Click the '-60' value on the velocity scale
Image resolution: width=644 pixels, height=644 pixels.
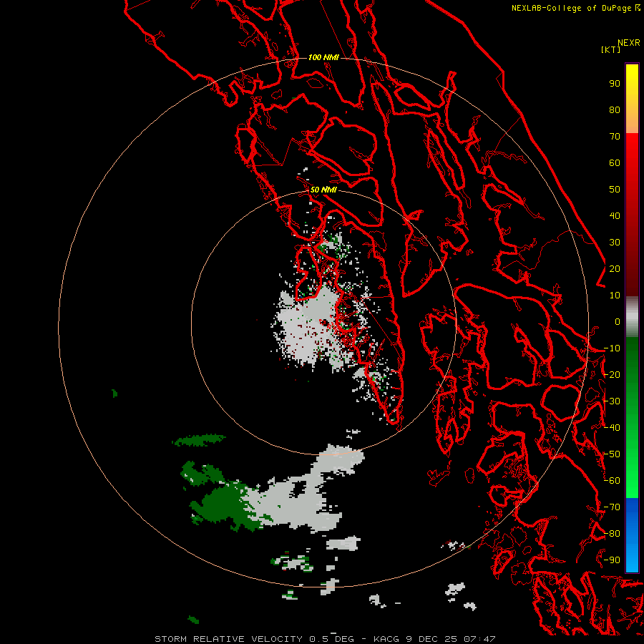pyautogui.click(x=612, y=481)
